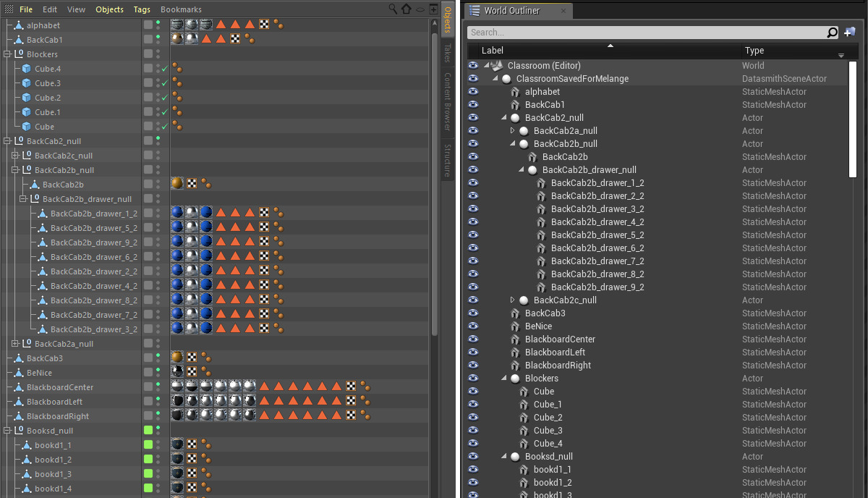Expand the BackCab2c_null node in Object Manager
868x498 pixels.
point(15,156)
